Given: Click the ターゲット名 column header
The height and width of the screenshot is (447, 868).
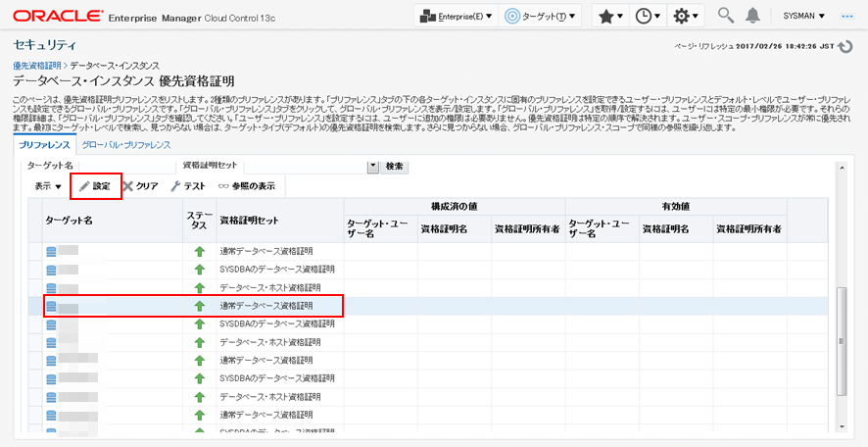Looking at the screenshot, I should pos(113,220).
